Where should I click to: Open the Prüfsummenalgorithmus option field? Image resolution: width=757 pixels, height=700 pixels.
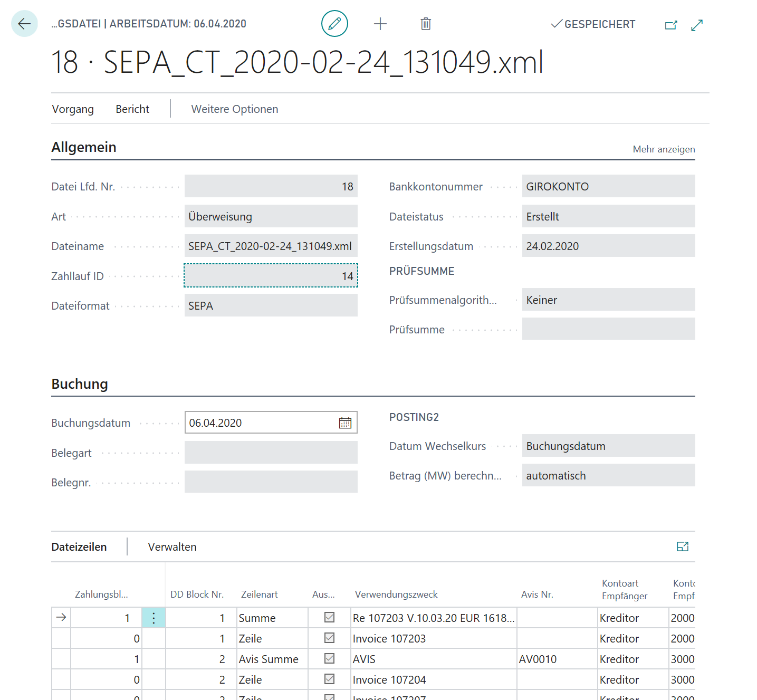coord(608,300)
